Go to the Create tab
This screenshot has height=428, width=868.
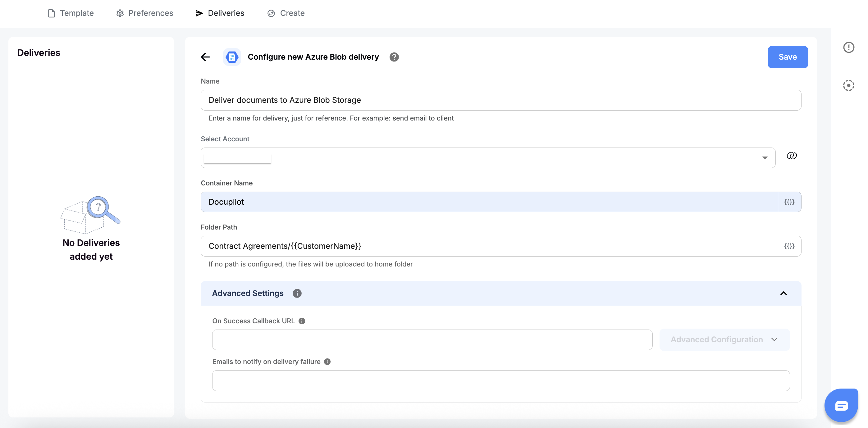click(286, 13)
